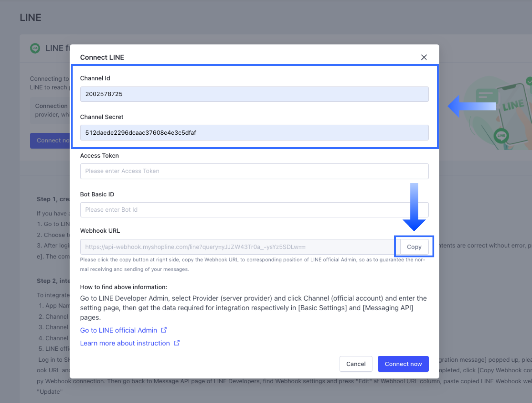Select the Channel Secret value text
This screenshot has width=532, height=403.
(141, 132)
